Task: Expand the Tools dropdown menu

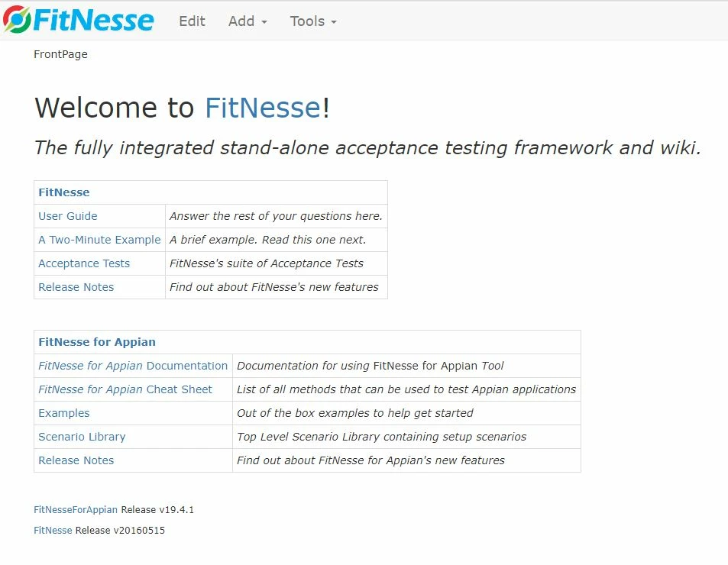Action: [313, 21]
